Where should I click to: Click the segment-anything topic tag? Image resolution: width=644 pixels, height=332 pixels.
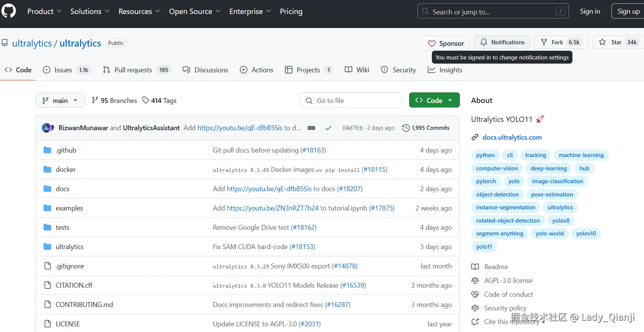(500, 234)
